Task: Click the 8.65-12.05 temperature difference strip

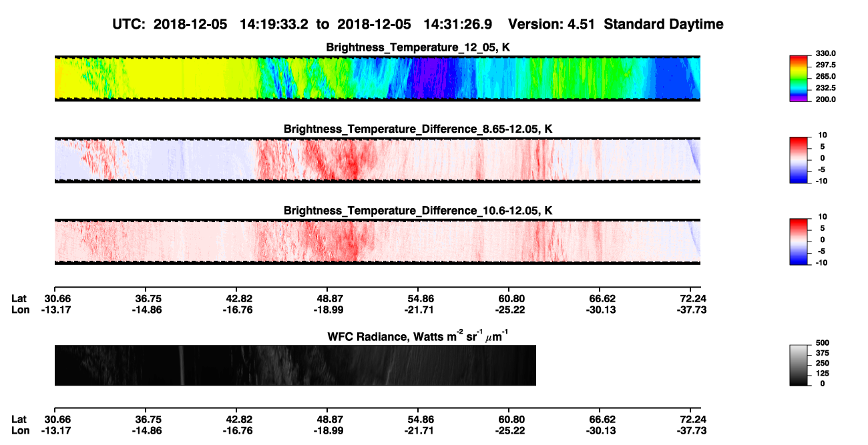Action: (377, 159)
